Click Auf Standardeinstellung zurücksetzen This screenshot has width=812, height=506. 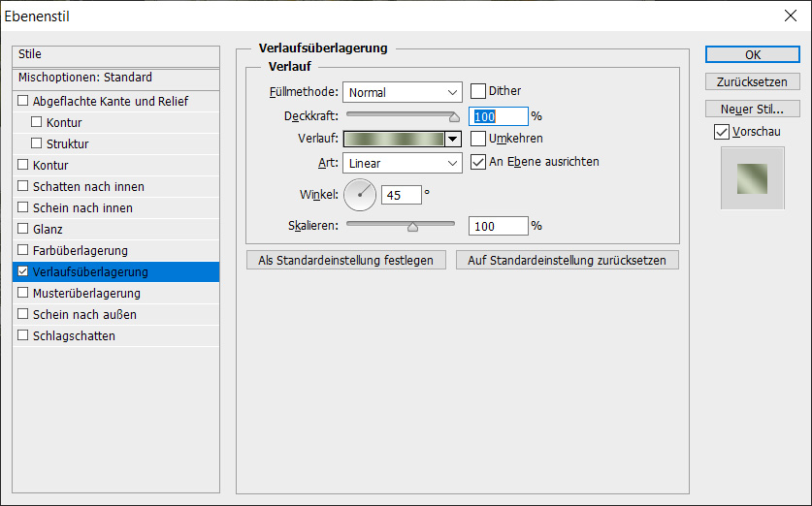568,260
